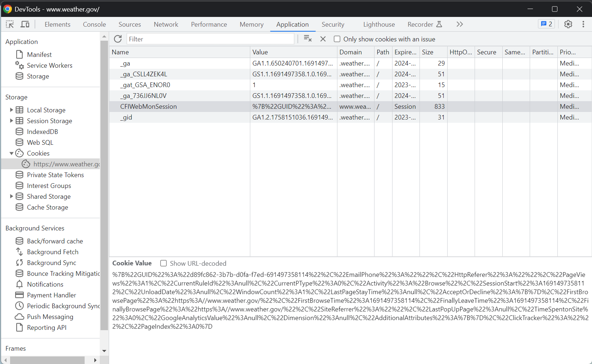The height and width of the screenshot is (364, 592).
Task: Open the customize DevTools three-dot menu
Action: 583,24
